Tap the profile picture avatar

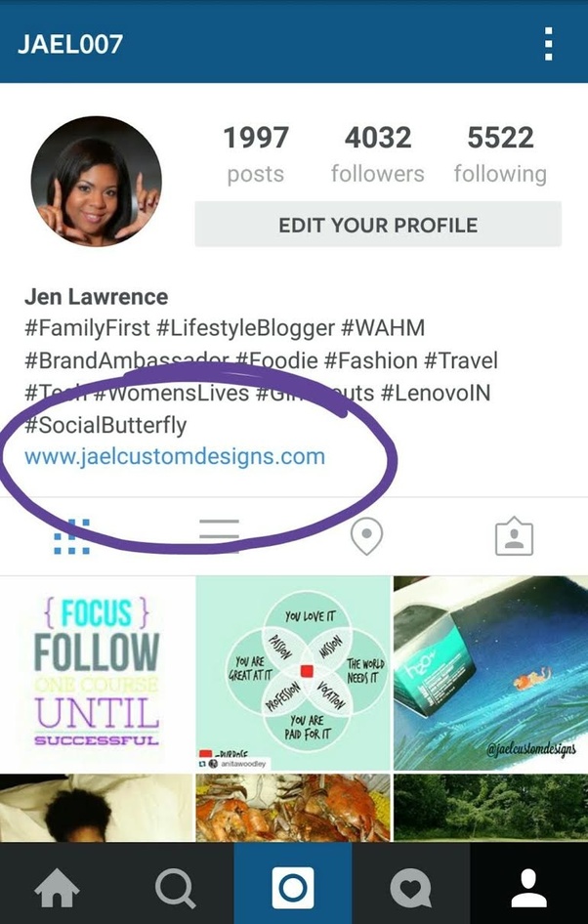(x=96, y=182)
